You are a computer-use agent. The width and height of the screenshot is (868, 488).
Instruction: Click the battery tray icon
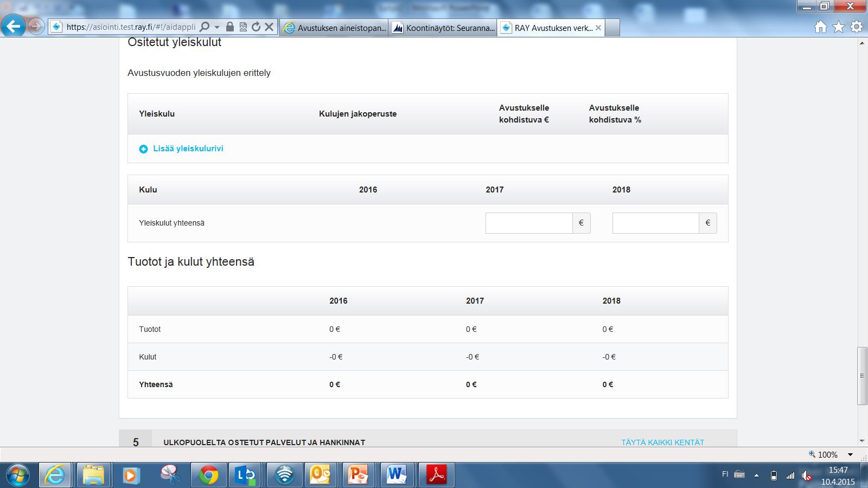[x=774, y=476]
